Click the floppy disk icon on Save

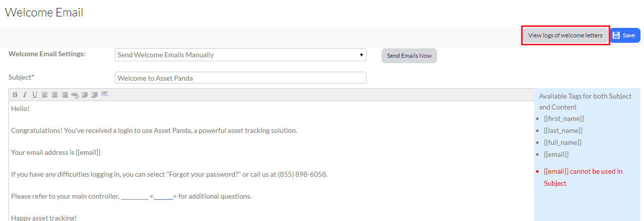[616, 35]
